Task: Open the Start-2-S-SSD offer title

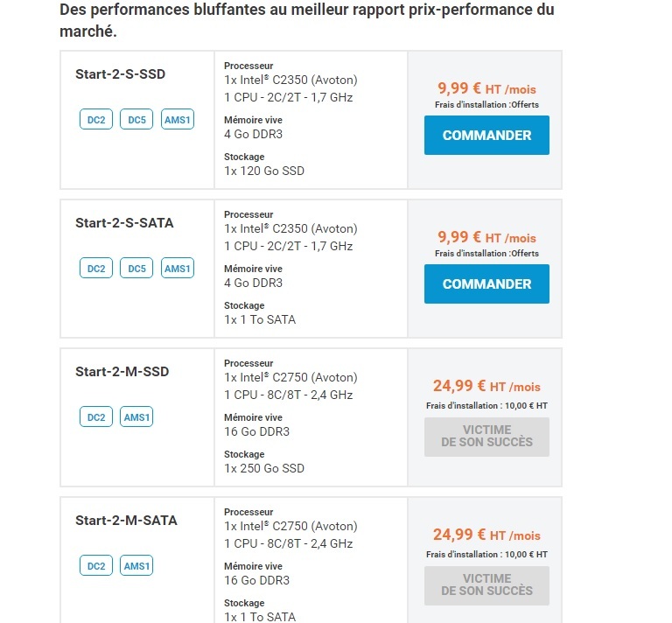Action: point(120,74)
